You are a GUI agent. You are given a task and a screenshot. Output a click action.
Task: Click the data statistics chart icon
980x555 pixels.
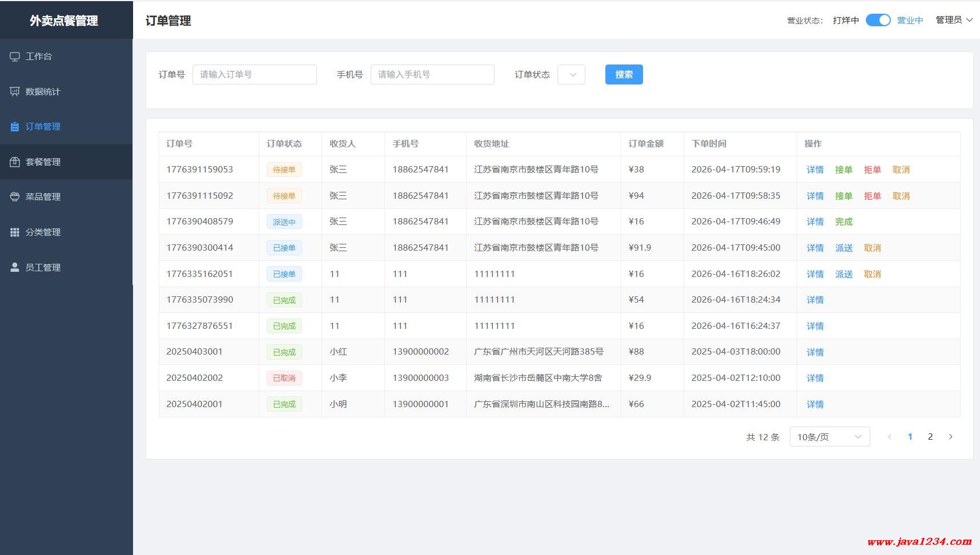[15, 92]
